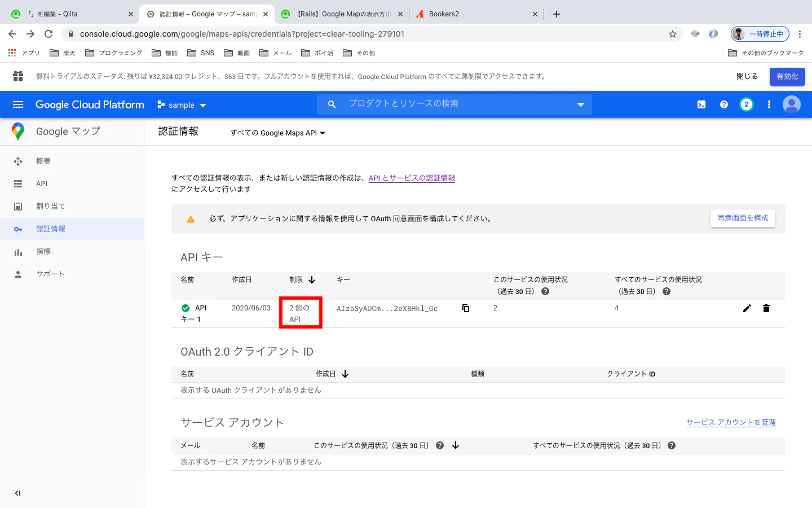Click the 同意画面を構成 button
The height and width of the screenshot is (508, 812).
tap(743, 218)
